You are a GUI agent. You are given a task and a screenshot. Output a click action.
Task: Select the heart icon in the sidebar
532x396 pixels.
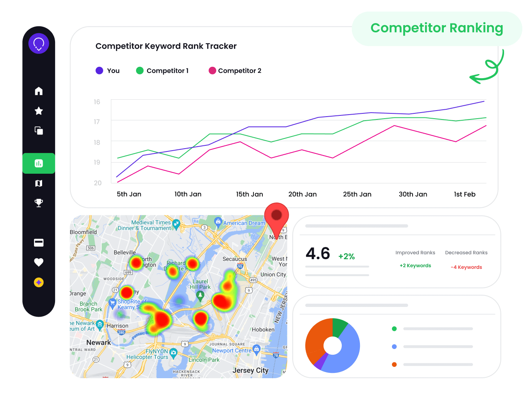click(x=38, y=262)
